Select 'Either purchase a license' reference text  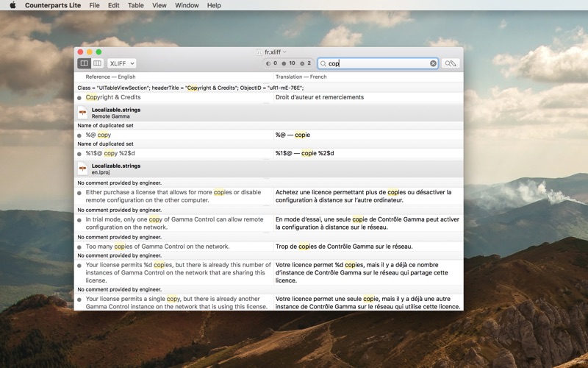173,196
